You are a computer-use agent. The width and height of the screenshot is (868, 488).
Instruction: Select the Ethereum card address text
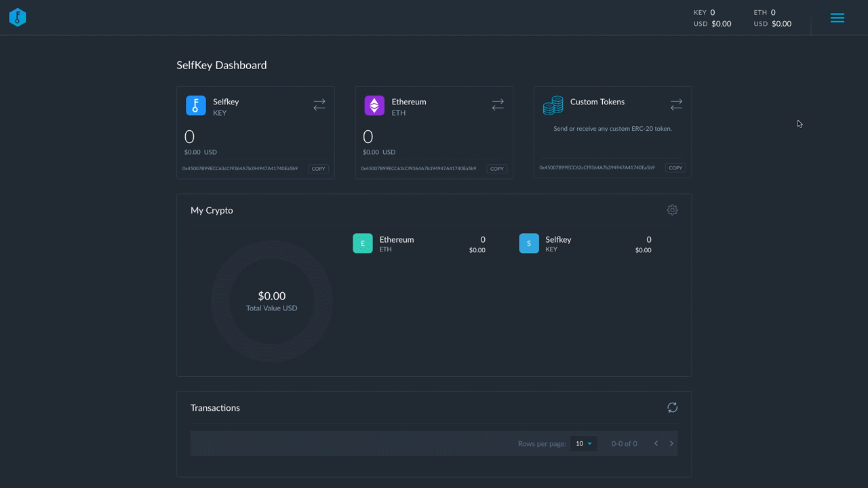(418, 169)
